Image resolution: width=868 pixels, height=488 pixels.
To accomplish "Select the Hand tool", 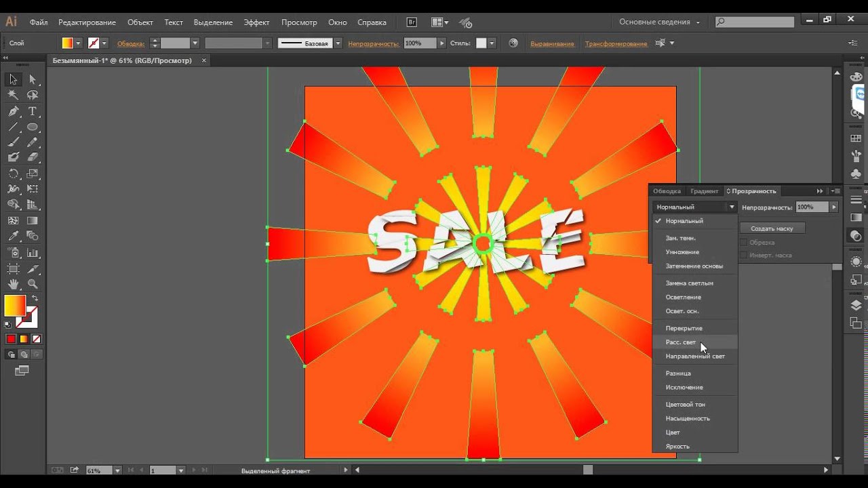I will (13, 284).
